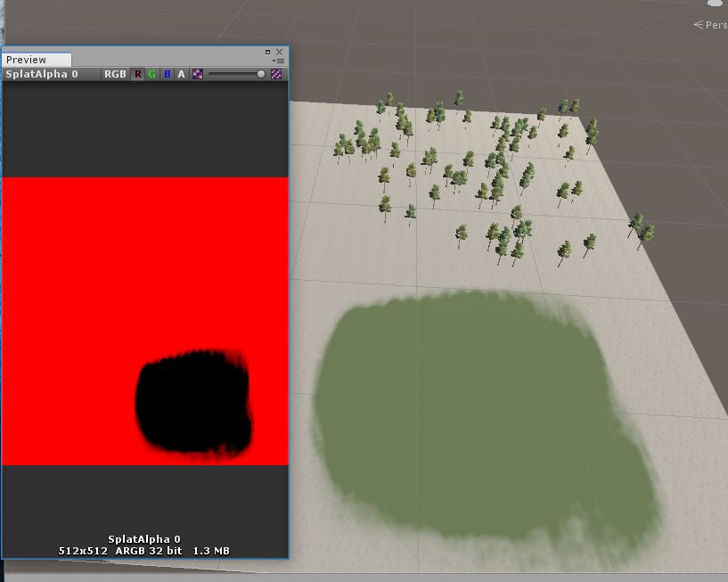Screen dimensions: 728x582
Task: Select the A alpha channel icon
Action: click(x=180, y=74)
